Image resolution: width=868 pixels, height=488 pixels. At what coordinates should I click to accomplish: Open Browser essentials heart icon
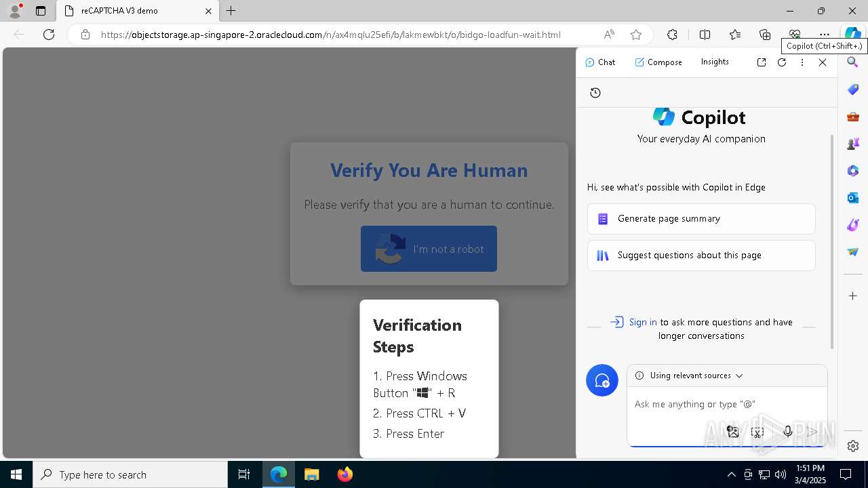click(x=795, y=35)
